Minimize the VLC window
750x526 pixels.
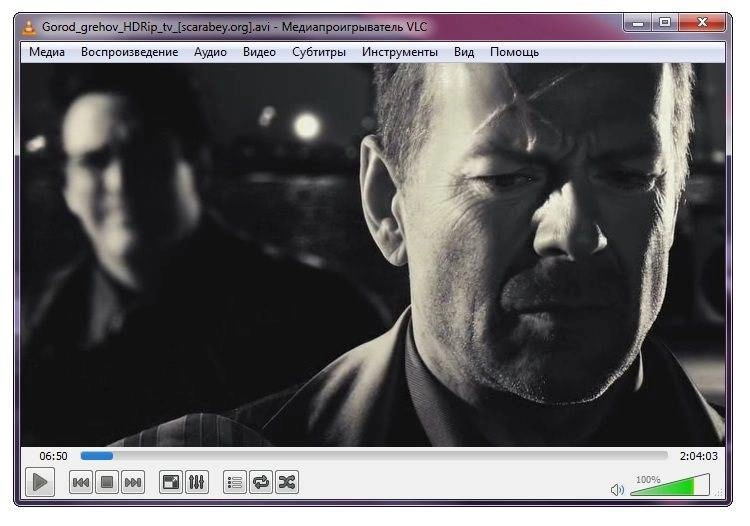(638, 22)
